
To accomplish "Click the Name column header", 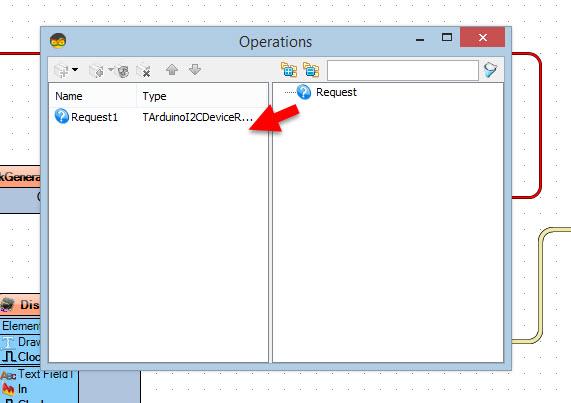I will point(93,96).
